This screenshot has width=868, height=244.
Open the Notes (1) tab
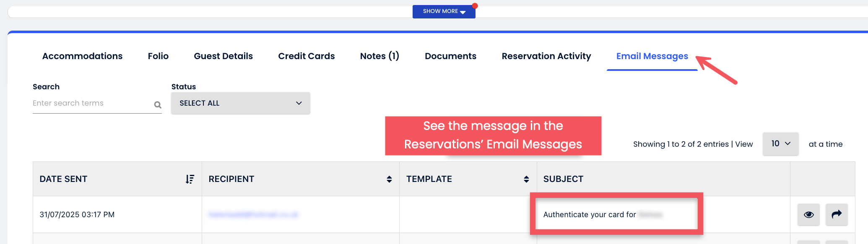click(x=379, y=56)
